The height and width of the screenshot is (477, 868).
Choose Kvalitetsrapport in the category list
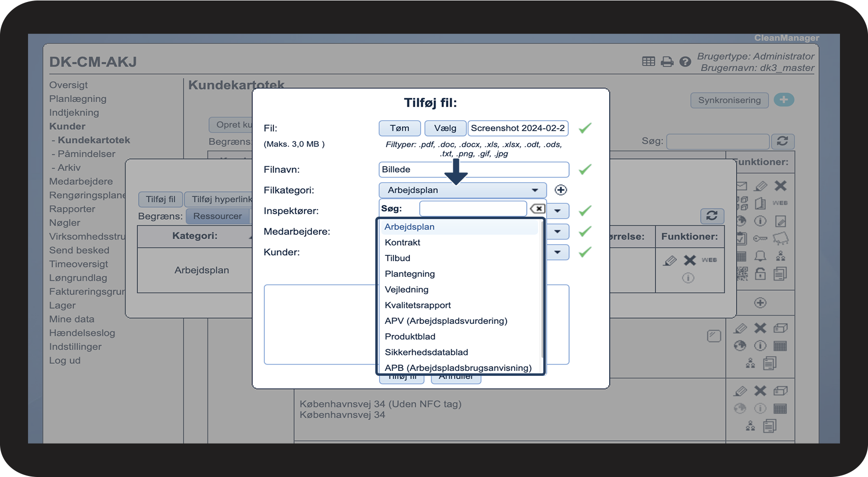tap(418, 305)
